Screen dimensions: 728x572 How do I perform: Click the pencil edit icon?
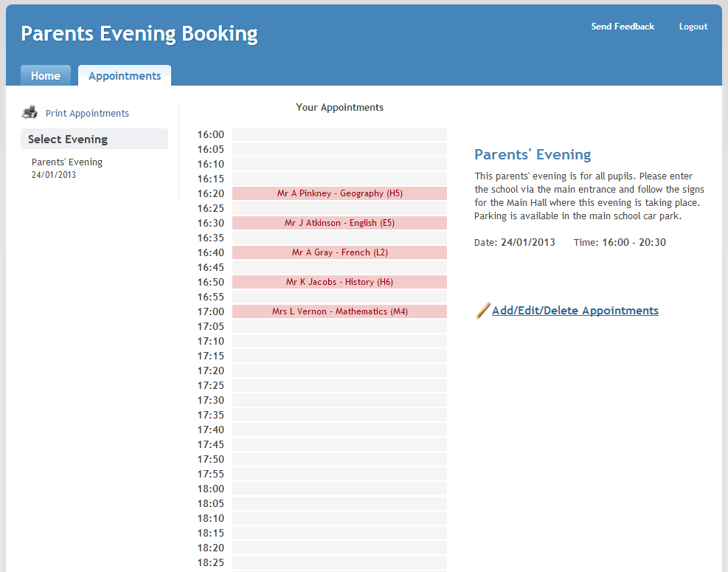coord(483,311)
